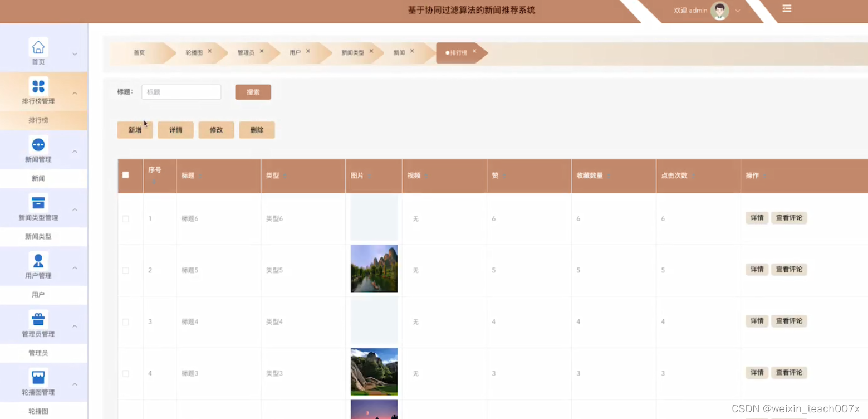Sort by 收藏数量 column sort icon

tap(609, 176)
